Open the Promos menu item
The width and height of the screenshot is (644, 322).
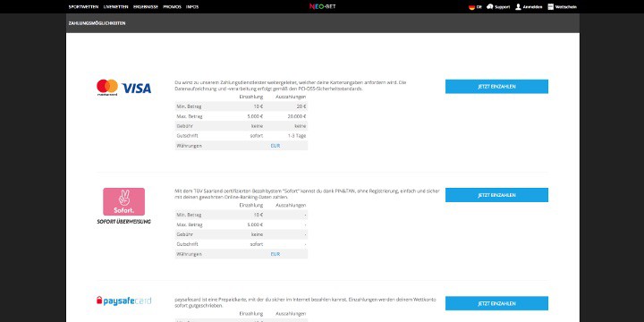172,7
